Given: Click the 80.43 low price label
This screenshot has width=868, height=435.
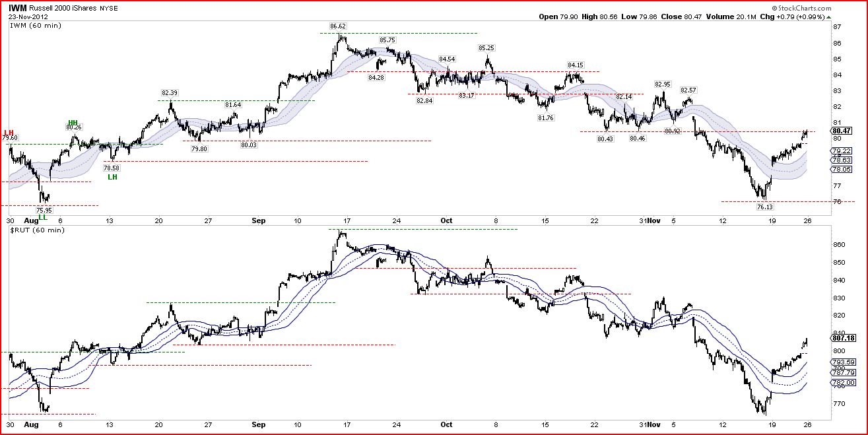Looking at the screenshot, I should pos(605,139).
